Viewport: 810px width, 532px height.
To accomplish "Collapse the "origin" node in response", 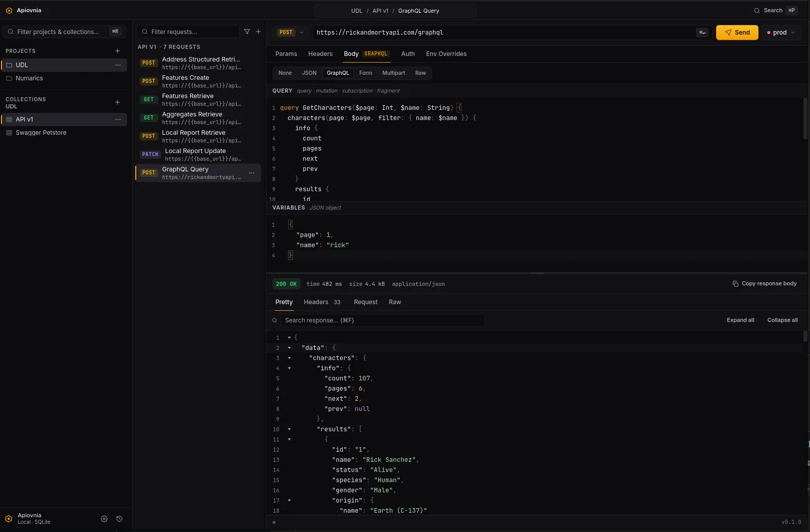I will coord(289,500).
